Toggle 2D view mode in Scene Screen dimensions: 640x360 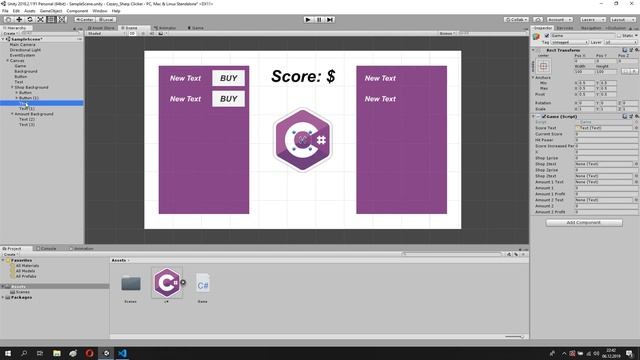point(133,33)
